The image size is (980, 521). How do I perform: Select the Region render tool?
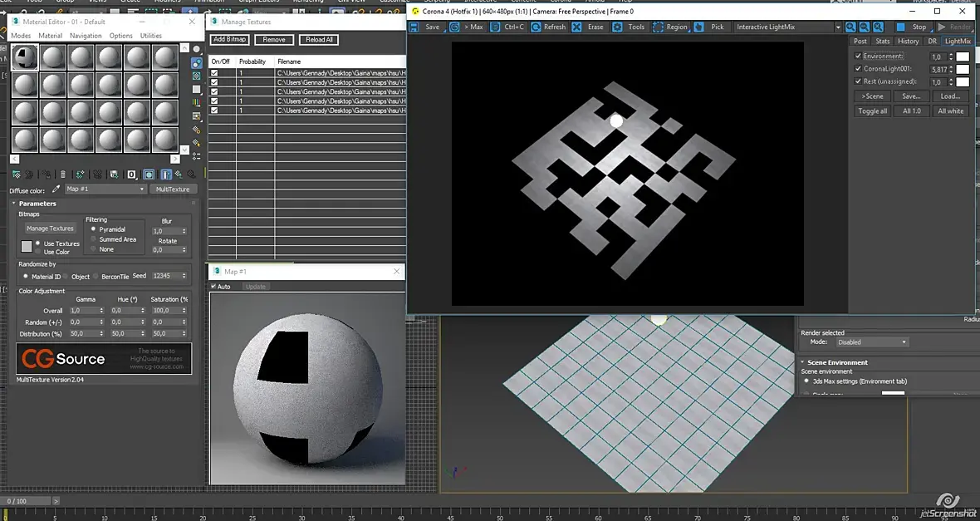658,27
